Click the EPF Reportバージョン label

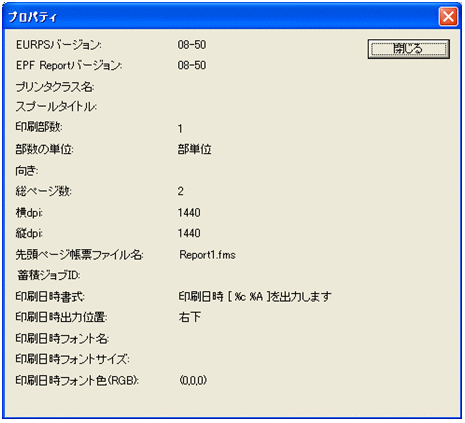coord(69,65)
